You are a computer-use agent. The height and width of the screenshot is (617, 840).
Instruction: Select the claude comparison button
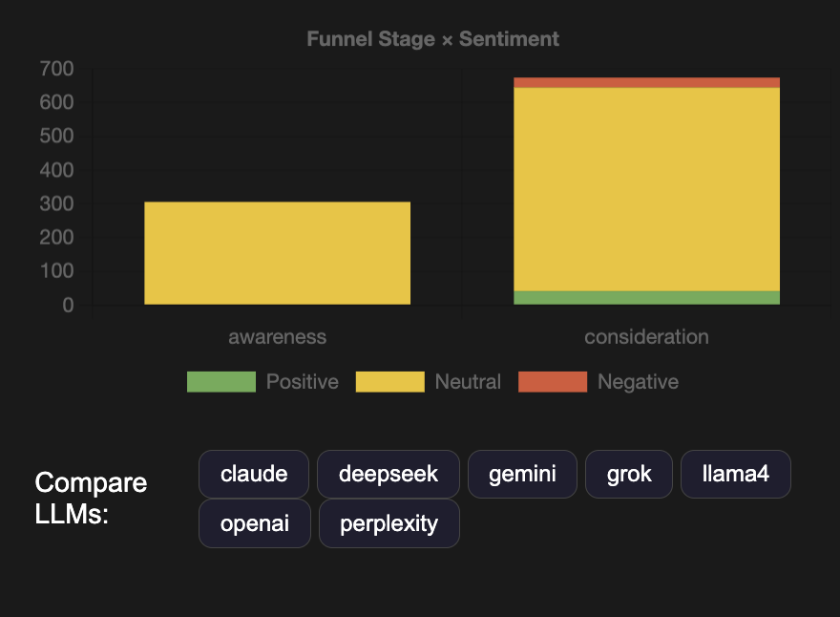pyautogui.click(x=253, y=474)
